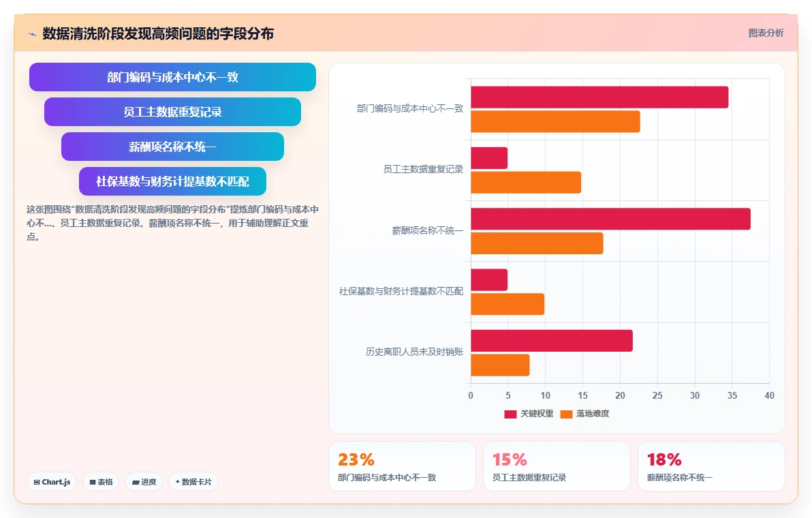Click the description paragraph under the funnel
The width and height of the screenshot is (812, 518).
click(172, 223)
